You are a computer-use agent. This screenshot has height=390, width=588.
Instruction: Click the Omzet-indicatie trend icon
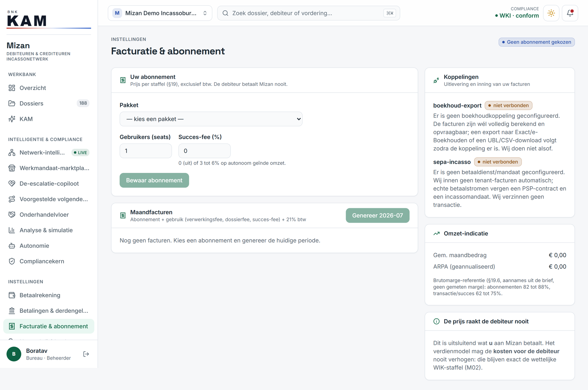[x=436, y=234]
